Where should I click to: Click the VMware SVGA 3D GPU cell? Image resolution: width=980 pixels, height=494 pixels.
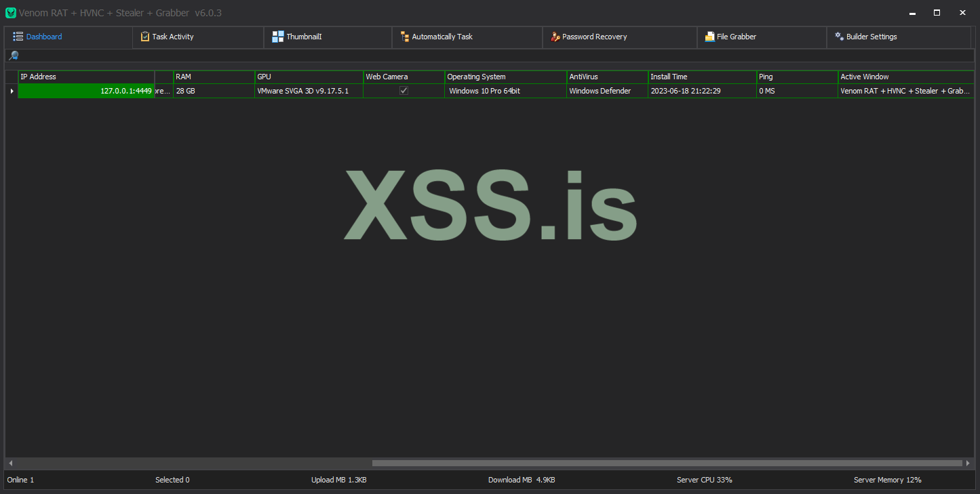(309, 91)
